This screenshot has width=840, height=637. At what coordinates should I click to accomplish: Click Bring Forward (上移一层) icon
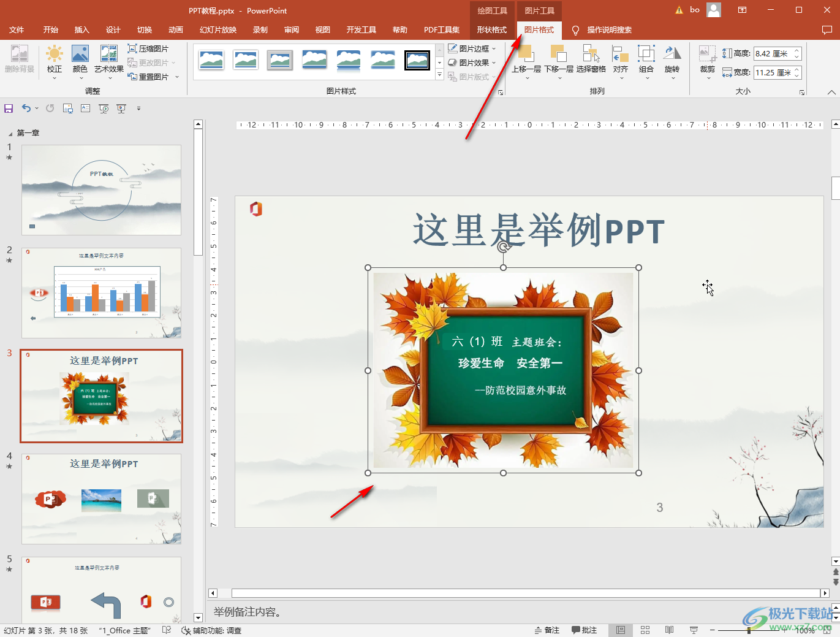[x=525, y=53]
